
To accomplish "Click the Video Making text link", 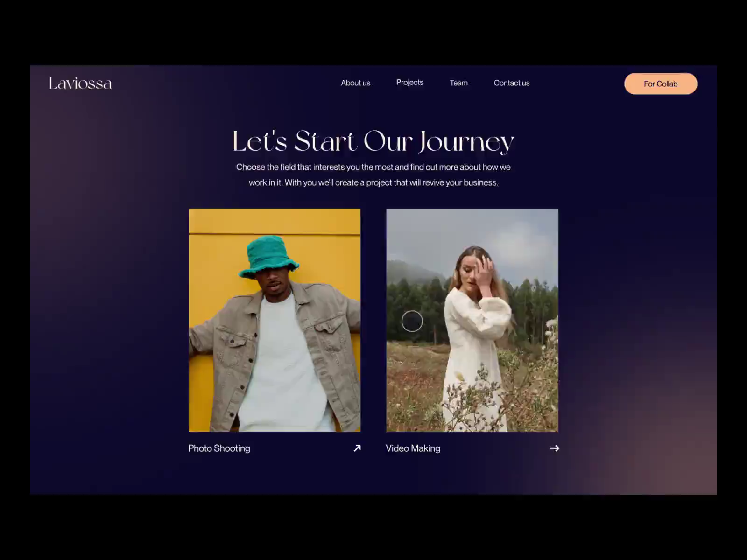I will click(413, 448).
